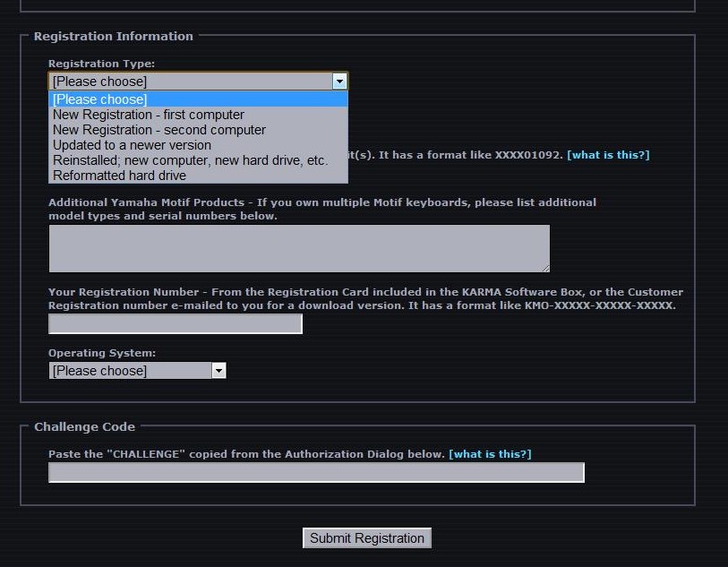Pick "Updated to a newer version" option
The image size is (728, 567).
[x=132, y=145]
